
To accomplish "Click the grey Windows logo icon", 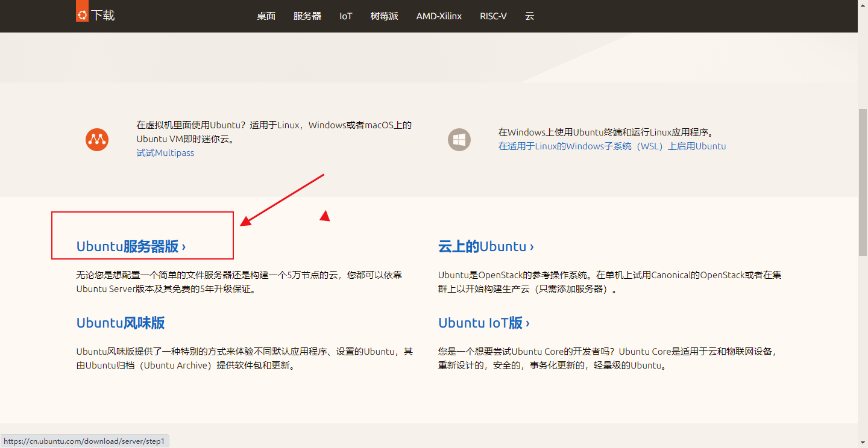I will pyautogui.click(x=459, y=140).
